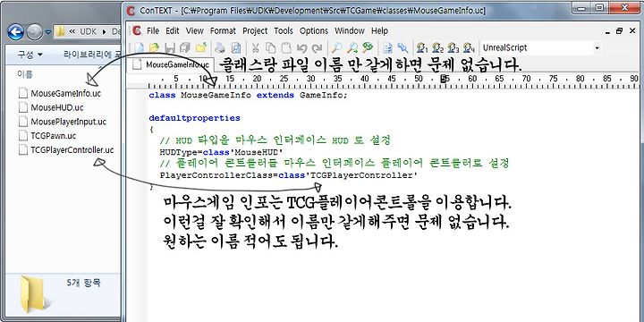Click the '5개 항목' status text in Explorer
Viewport: 644px width, 322px height.
(84, 283)
